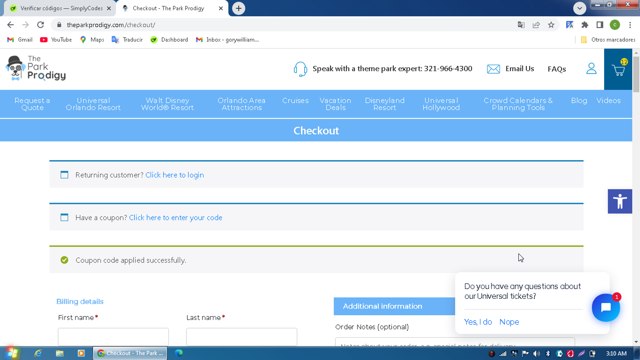This screenshot has width=640, height=360.
Task: Open the tab search dropdown arrow
Action: [x=579, y=8]
